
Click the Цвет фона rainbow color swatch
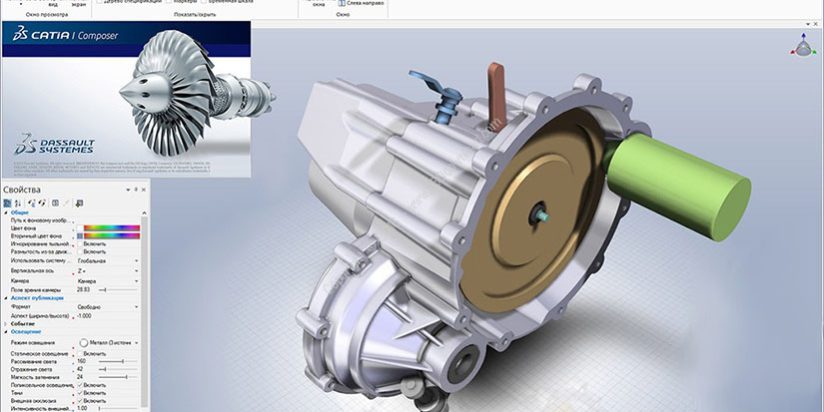pos(110,227)
